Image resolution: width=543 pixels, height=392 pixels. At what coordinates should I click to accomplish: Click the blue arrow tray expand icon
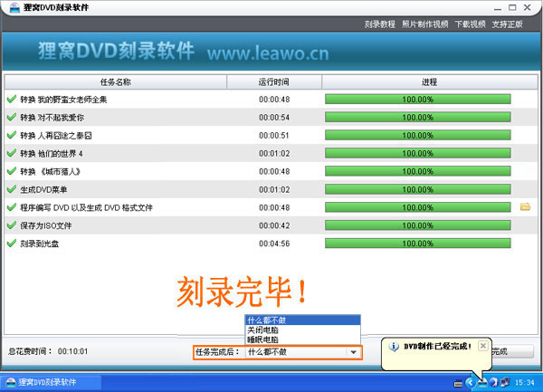470,382
